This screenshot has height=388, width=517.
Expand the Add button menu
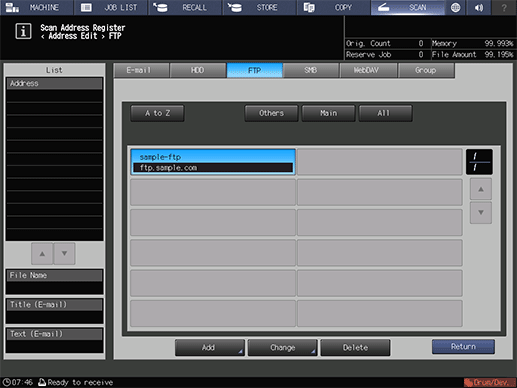[210, 348]
